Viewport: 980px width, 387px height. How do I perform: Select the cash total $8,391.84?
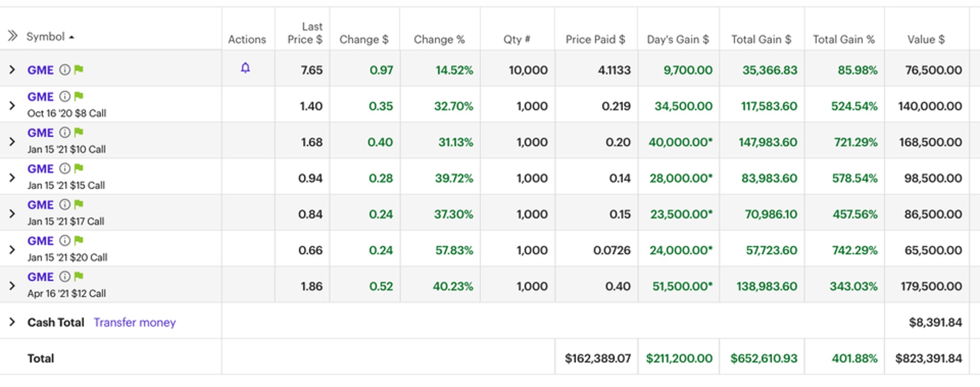tap(935, 322)
